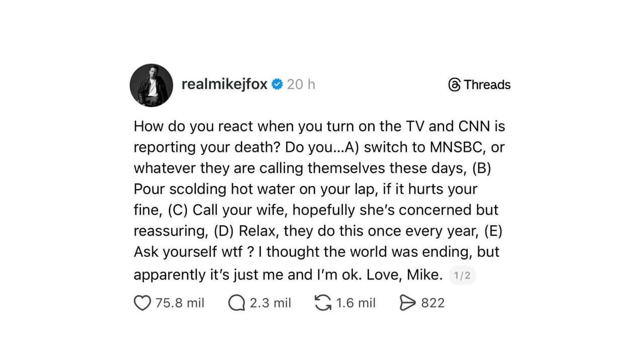Image resolution: width=644 pixels, height=362 pixels.
Task: Open the Threads link text
Action: pos(486,84)
